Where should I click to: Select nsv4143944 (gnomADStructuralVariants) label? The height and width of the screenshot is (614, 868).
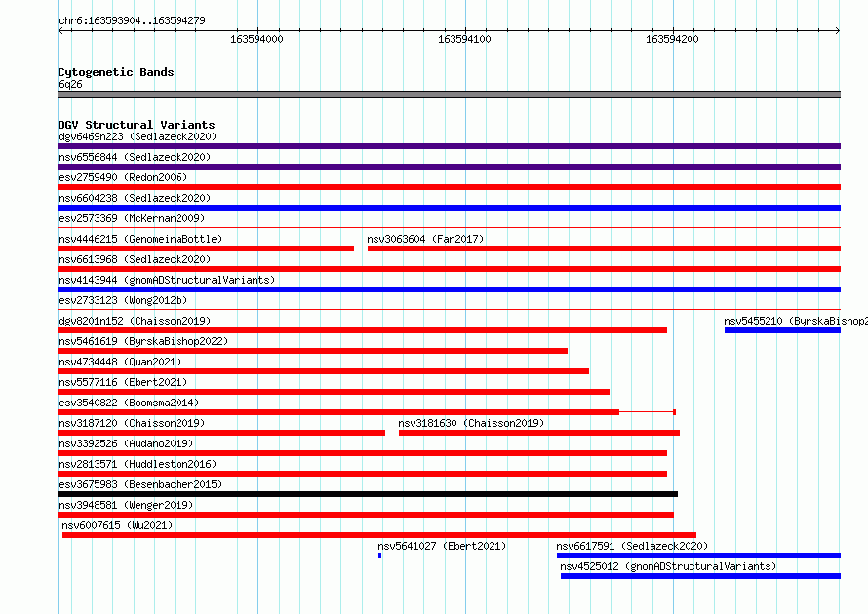tap(167, 280)
